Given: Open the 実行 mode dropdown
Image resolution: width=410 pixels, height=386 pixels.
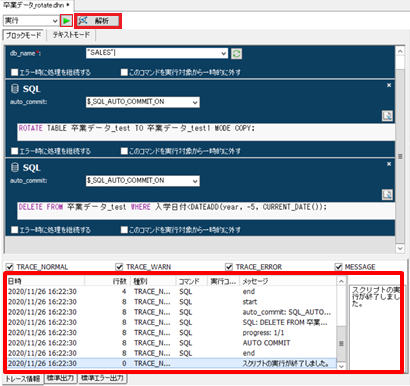Looking at the screenshot, I should (x=31, y=21).
